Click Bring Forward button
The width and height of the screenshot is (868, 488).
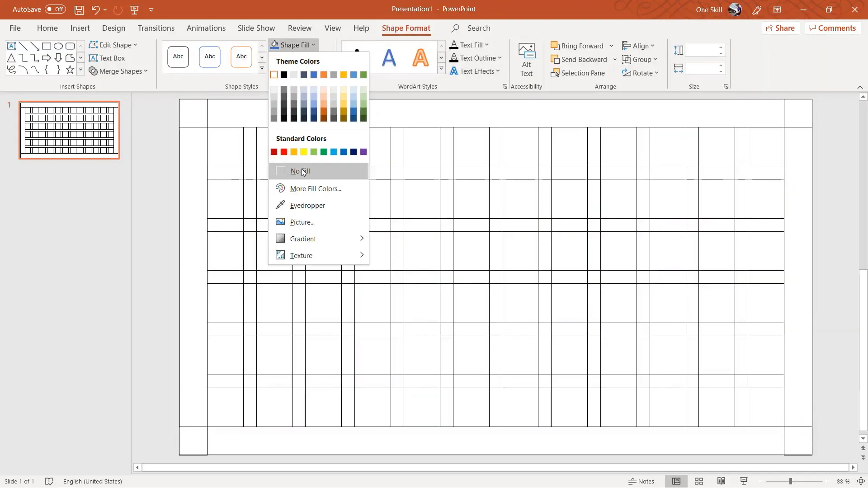coord(577,46)
